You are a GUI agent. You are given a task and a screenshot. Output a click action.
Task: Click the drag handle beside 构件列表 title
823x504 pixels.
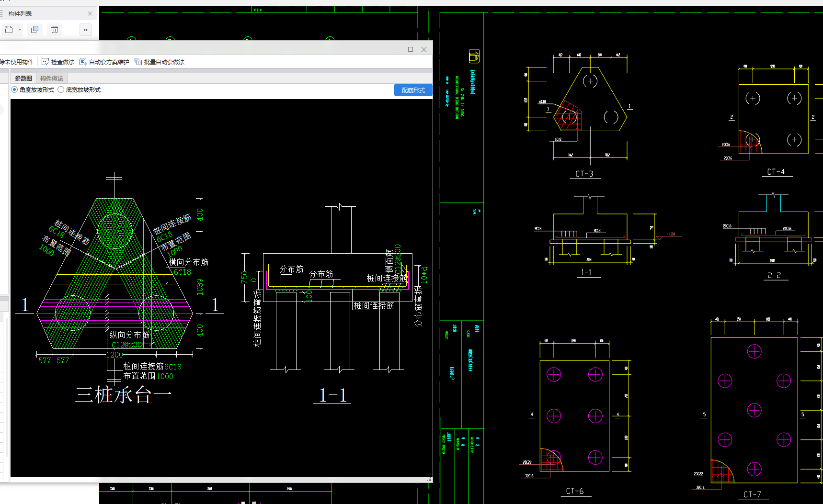pyautogui.click(x=2, y=13)
